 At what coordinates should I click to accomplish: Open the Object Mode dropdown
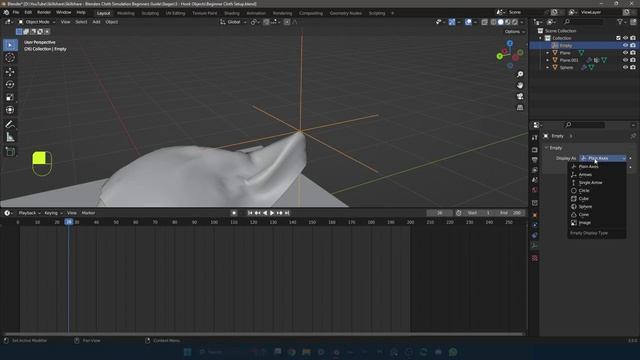pos(37,22)
